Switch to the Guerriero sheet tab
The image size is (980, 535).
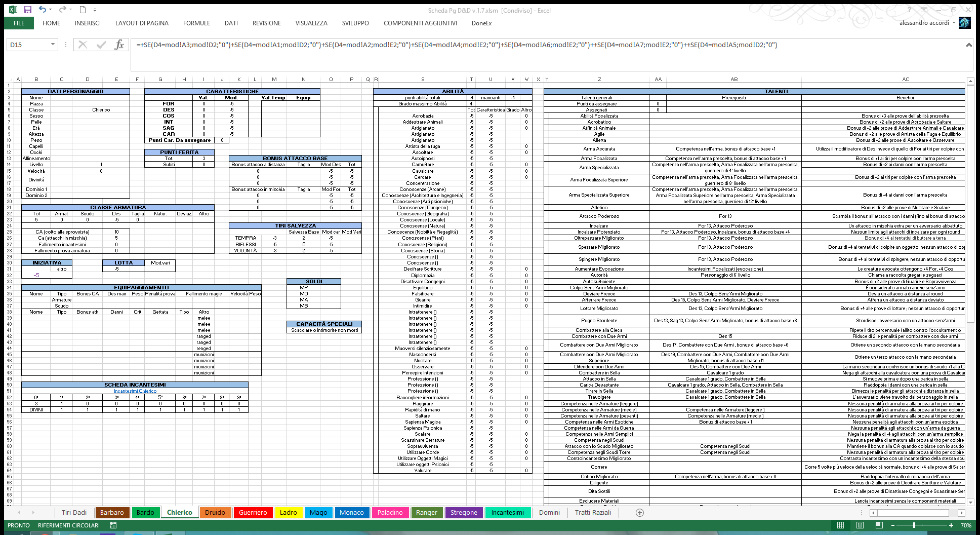[x=253, y=513]
